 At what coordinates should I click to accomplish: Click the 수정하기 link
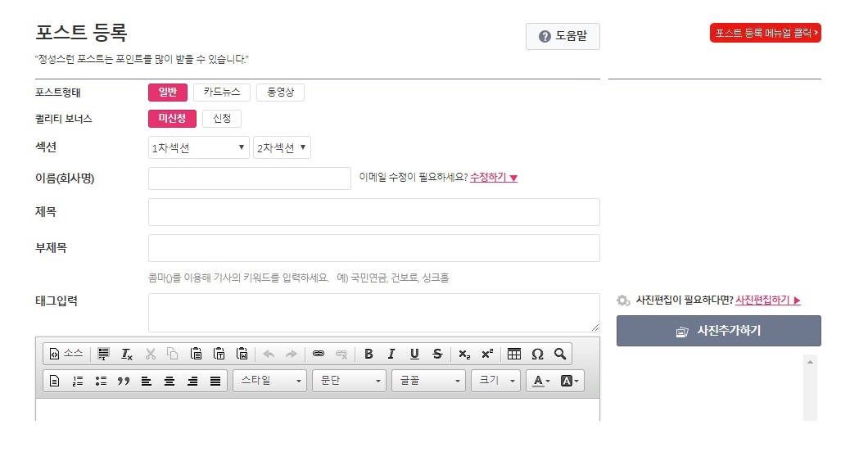494,178
